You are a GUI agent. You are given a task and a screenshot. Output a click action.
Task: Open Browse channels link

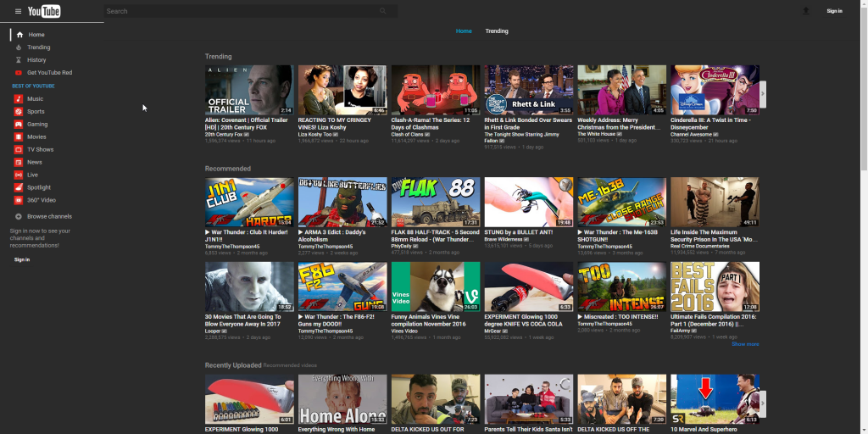click(49, 217)
